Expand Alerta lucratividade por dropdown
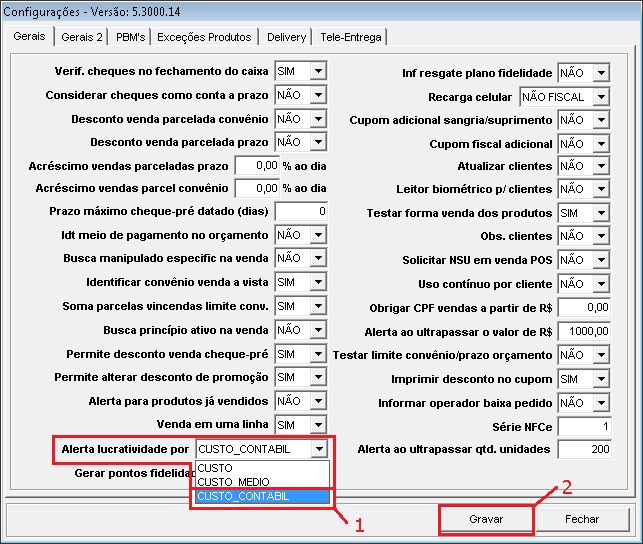Image resolution: width=643 pixels, height=544 pixels. click(x=318, y=450)
